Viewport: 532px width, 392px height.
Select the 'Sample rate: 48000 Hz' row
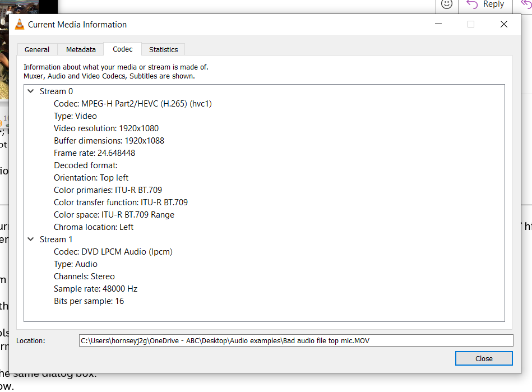(x=96, y=289)
